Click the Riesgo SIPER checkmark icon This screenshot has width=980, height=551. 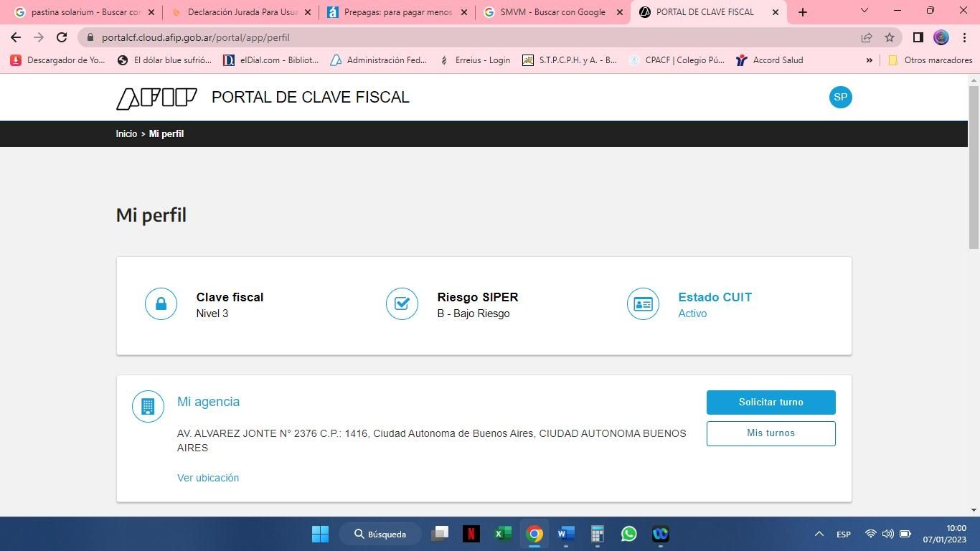(x=402, y=304)
